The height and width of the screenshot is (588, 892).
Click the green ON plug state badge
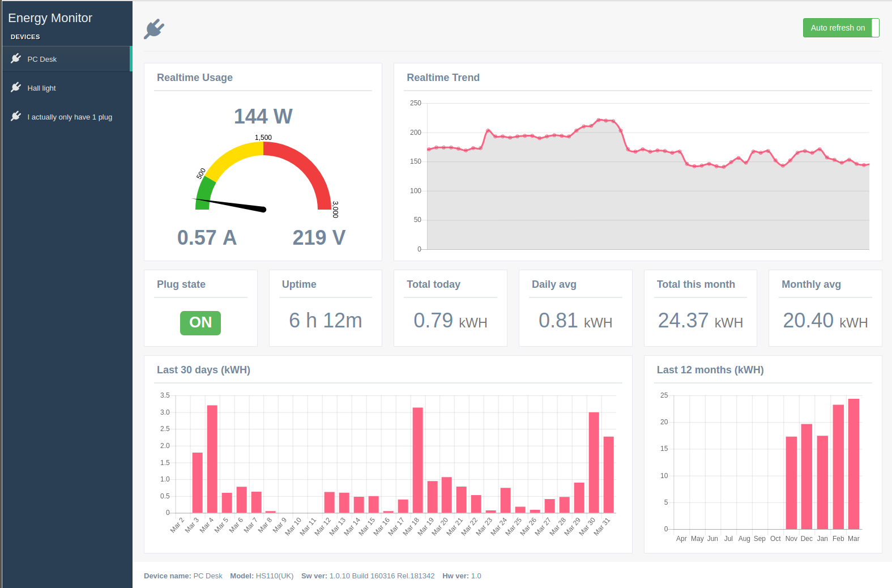tap(200, 323)
